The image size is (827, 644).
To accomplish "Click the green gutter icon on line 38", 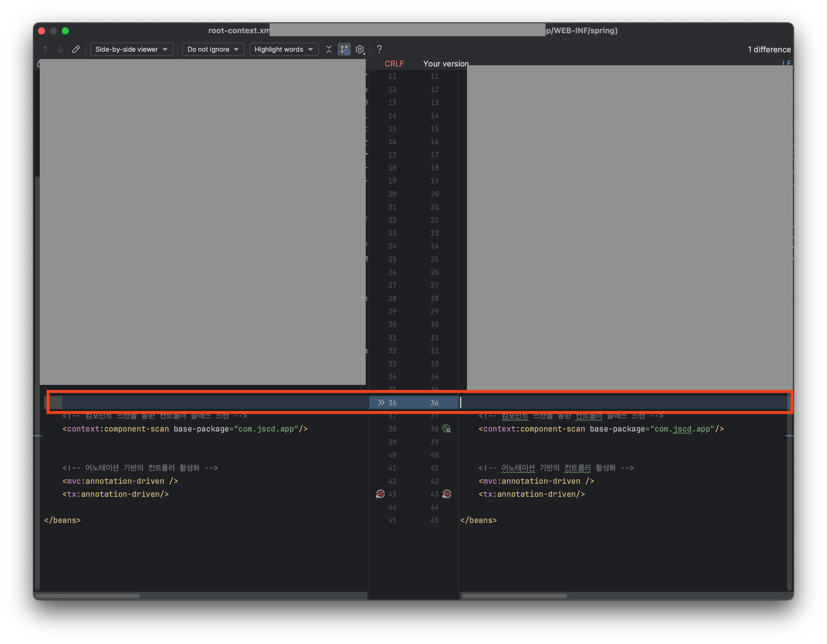I will [x=447, y=429].
